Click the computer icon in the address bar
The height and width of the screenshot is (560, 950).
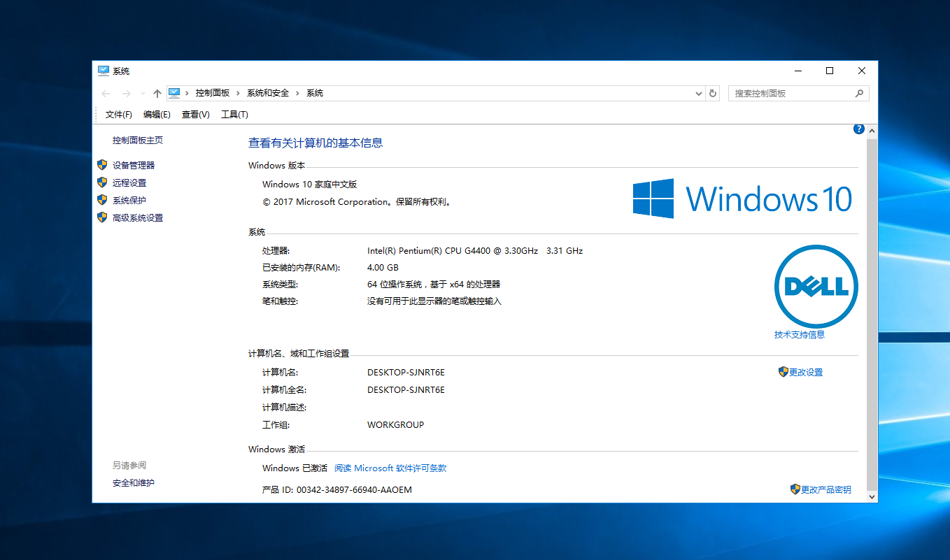tap(174, 93)
